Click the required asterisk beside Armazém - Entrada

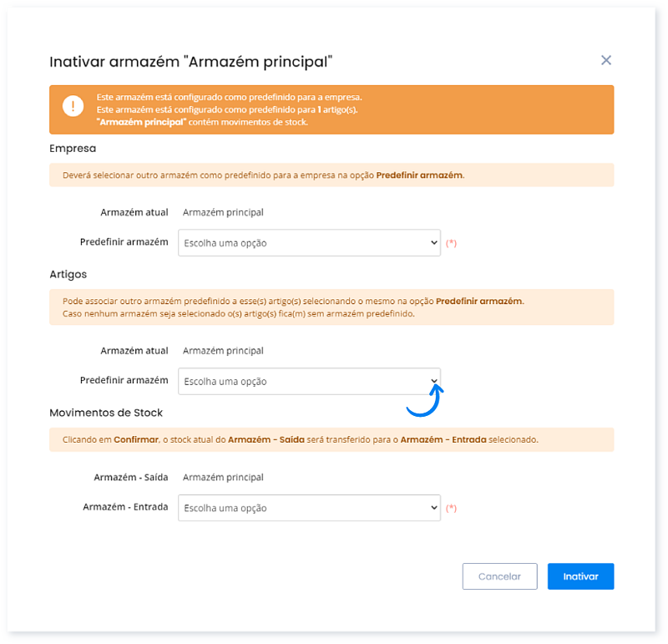[452, 508]
